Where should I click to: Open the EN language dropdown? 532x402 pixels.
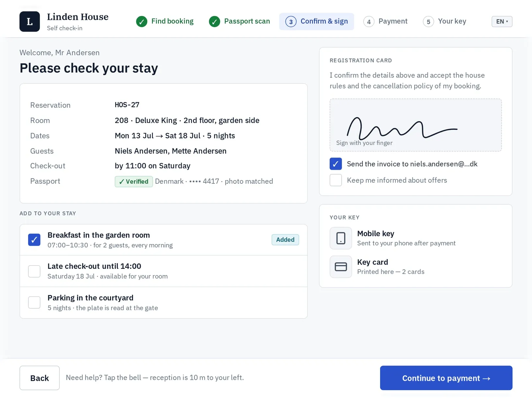point(502,22)
